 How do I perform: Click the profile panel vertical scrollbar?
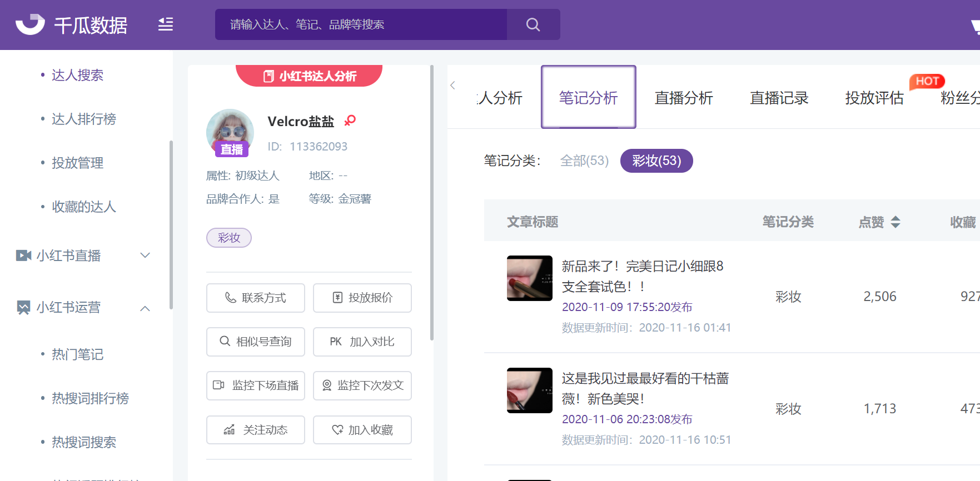pyautogui.click(x=432, y=203)
